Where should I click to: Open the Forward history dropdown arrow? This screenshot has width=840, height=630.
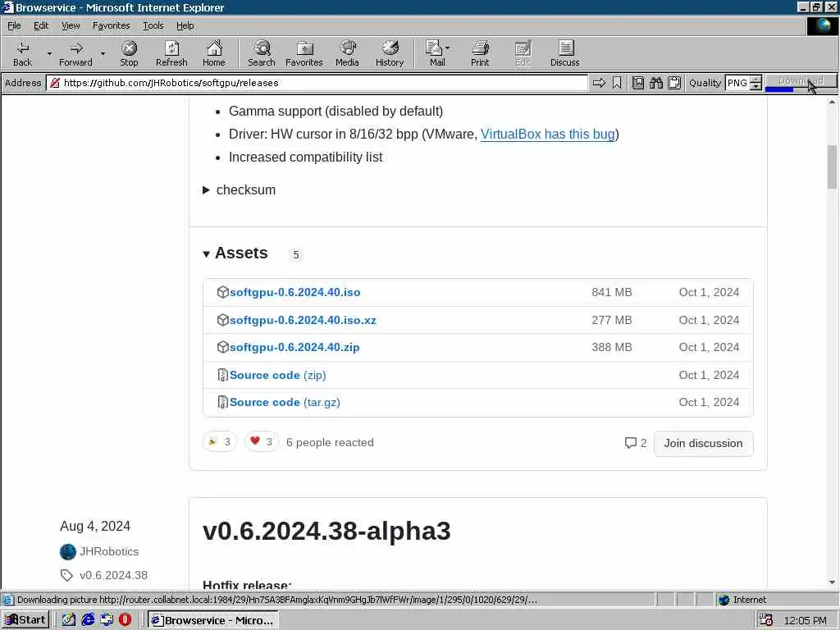click(x=103, y=53)
